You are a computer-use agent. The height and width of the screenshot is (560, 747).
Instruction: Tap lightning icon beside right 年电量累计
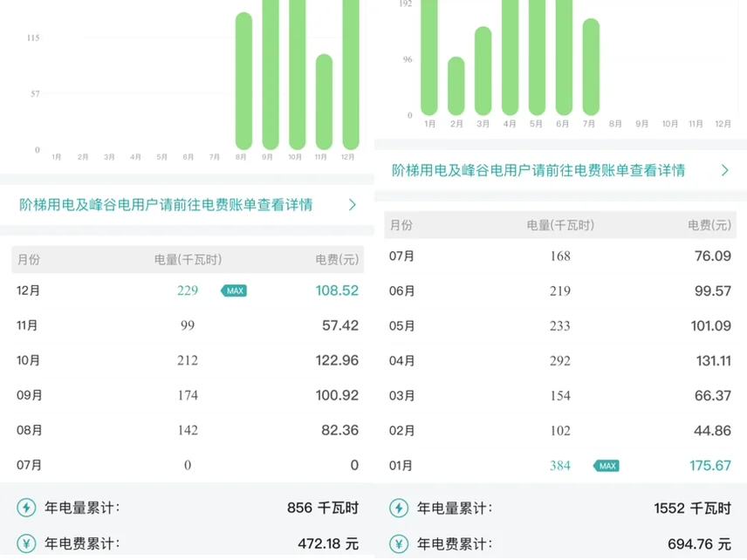pyautogui.click(x=399, y=508)
